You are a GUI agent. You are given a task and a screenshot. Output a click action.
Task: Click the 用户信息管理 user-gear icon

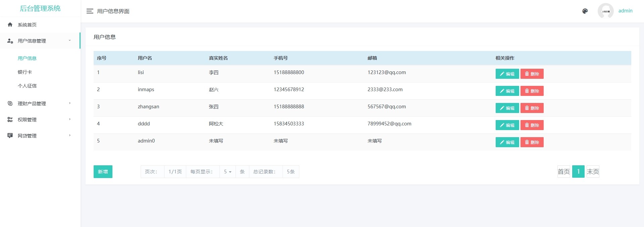click(10, 41)
